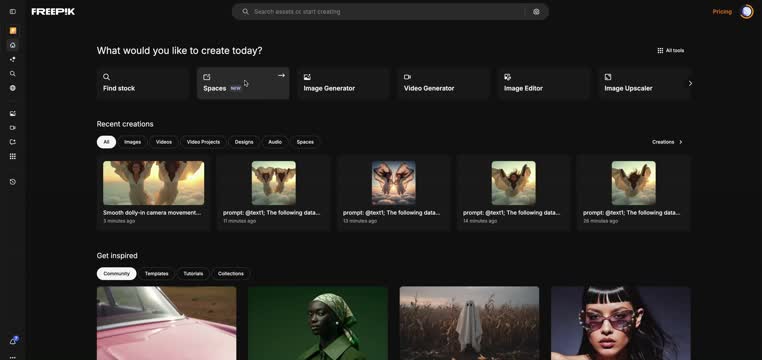Open the creation from 13 minutes ago
The width and height of the screenshot is (762, 360).
tap(394, 192)
